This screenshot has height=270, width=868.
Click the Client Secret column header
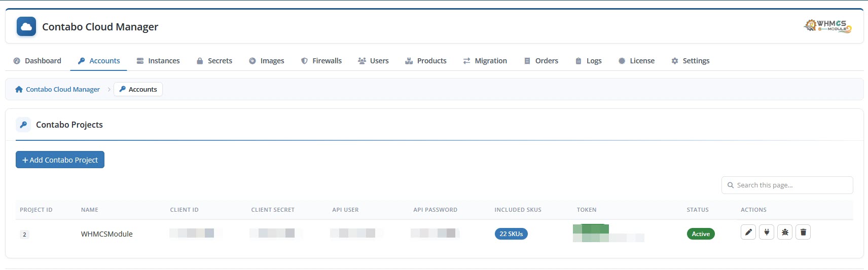pyautogui.click(x=273, y=210)
